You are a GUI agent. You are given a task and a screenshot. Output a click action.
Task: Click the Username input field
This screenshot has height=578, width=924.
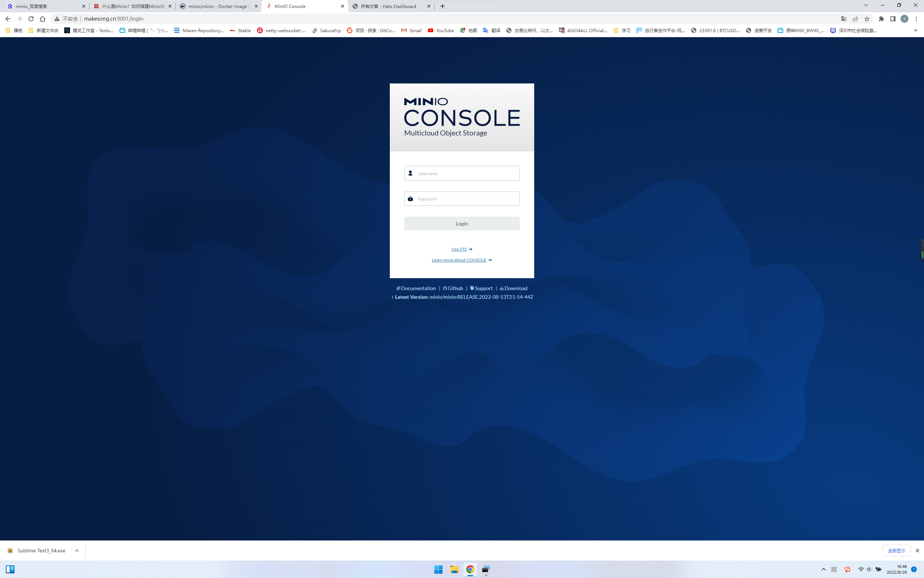[462, 173]
